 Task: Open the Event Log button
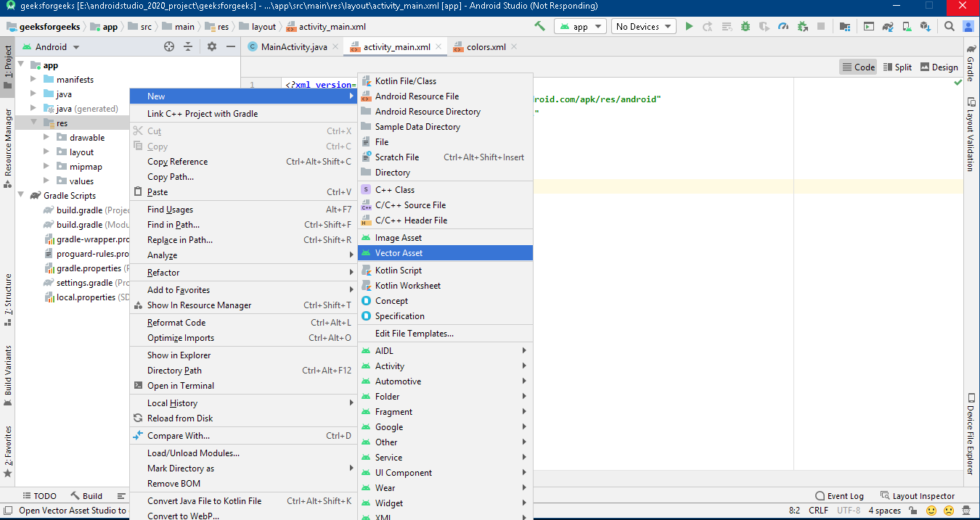(x=839, y=496)
